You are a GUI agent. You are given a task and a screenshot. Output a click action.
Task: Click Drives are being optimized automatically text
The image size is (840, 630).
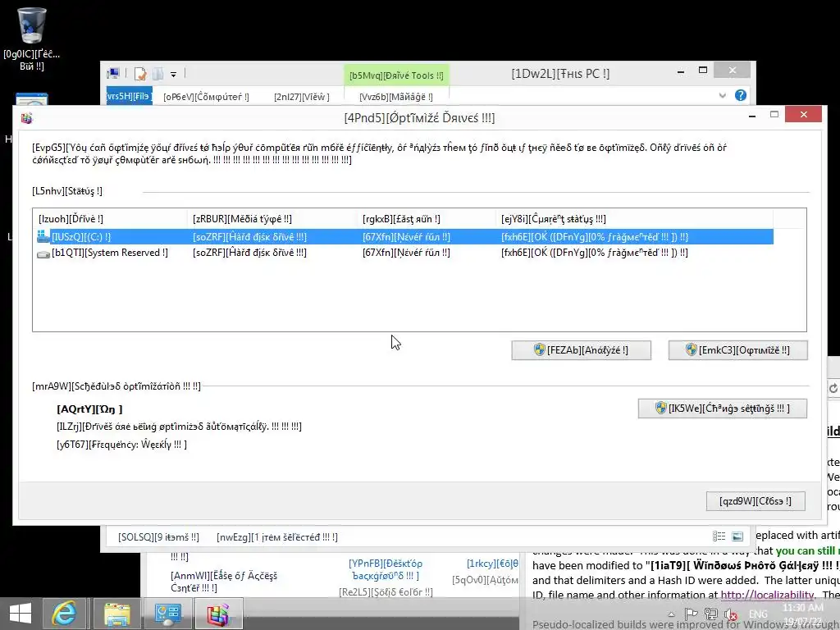click(x=179, y=427)
